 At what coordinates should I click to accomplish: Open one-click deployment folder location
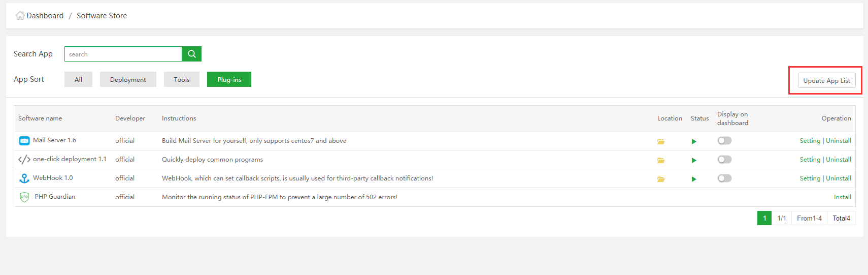pos(661,160)
